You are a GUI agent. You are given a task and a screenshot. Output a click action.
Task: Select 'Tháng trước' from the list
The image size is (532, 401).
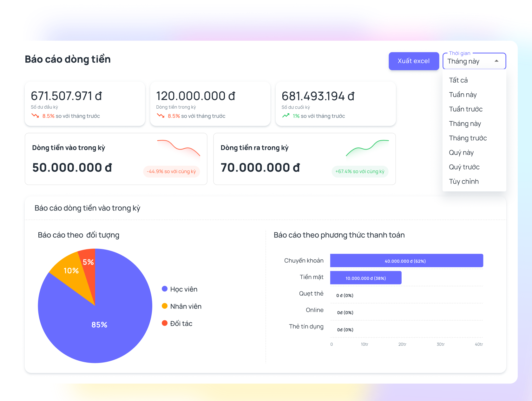pos(468,138)
